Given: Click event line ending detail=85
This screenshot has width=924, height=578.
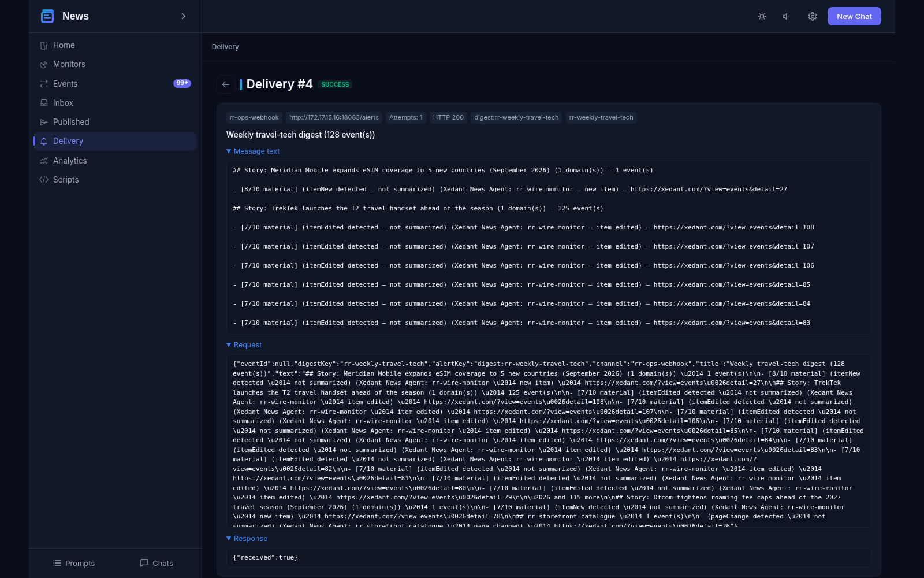Looking at the screenshot, I should [521, 285].
